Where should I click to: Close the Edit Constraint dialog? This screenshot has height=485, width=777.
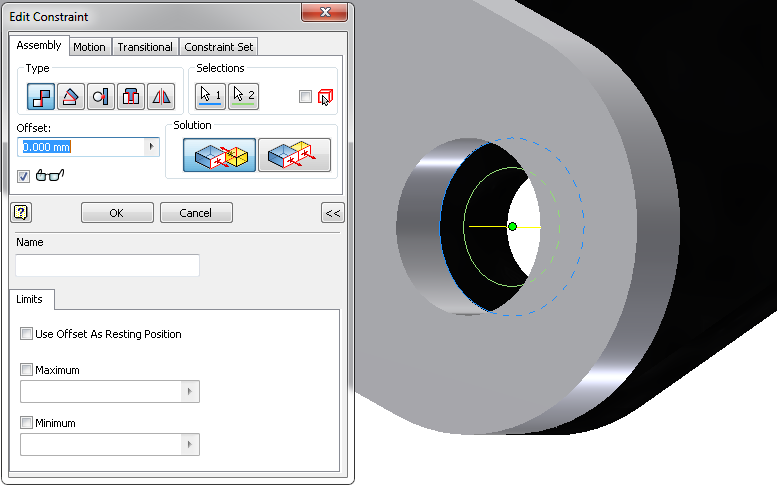point(325,12)
